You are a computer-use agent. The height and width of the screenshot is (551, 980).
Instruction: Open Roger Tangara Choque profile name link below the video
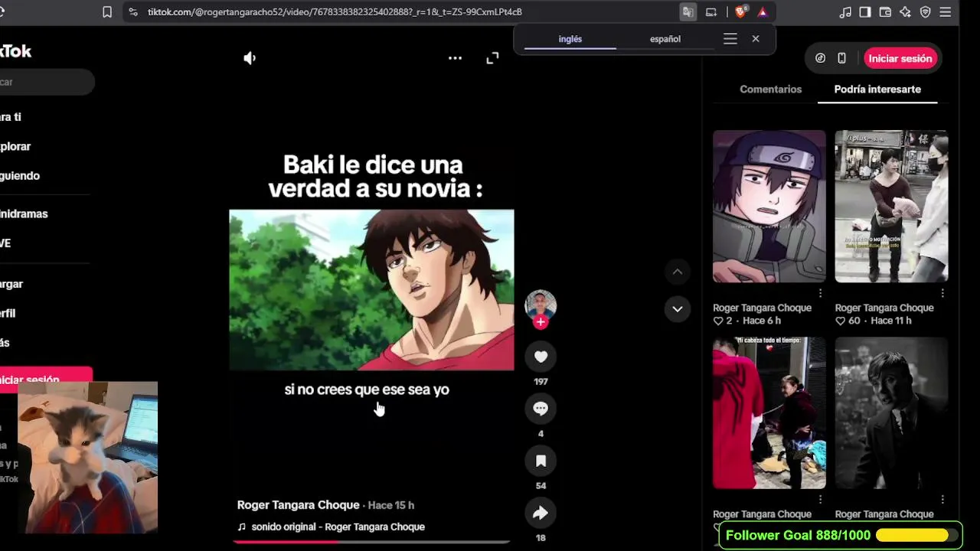(x=298, y=505)
